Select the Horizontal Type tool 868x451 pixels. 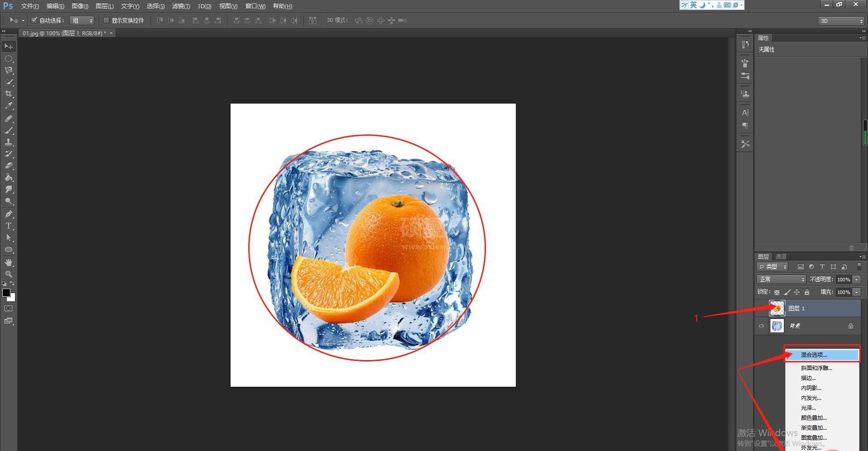[9, 226]
